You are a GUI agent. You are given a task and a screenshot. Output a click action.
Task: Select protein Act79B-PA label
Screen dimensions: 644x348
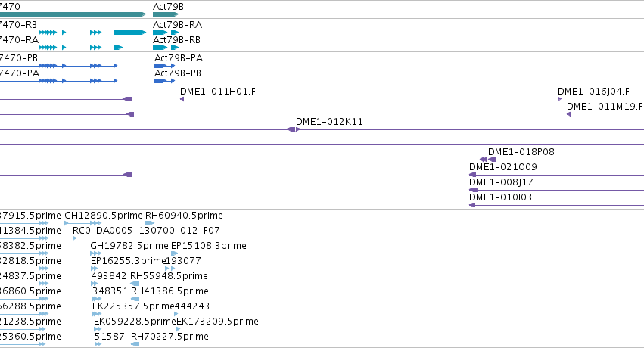point(179,57)
